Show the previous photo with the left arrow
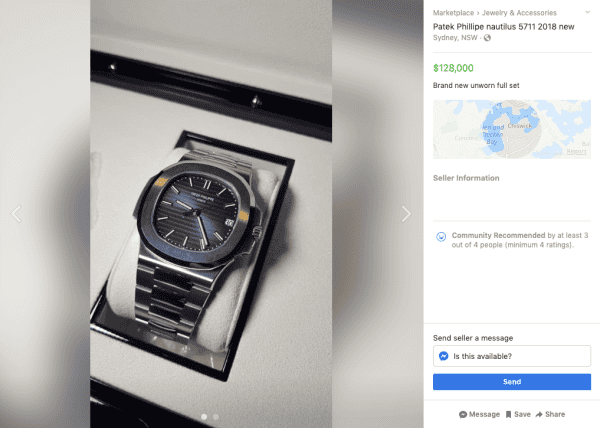The width and height of the screenshot is (600, 428). 16,214
